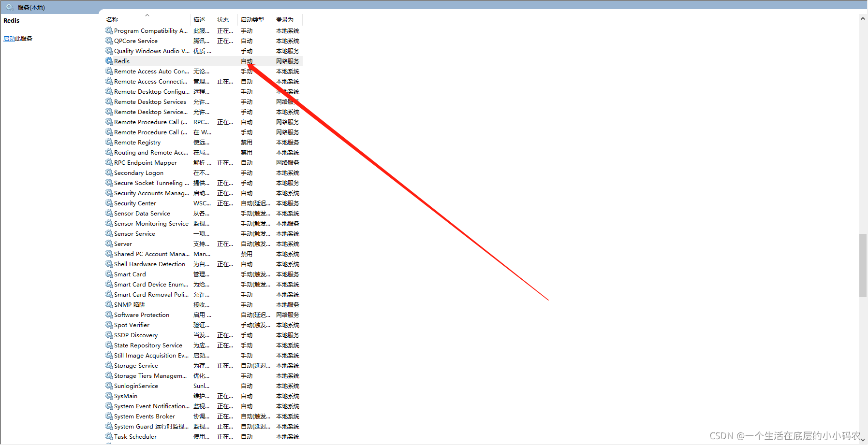Select Remote Access Auto Connection service
This screenshot has width=868, height=445.
pyautogui.click(x=204, y=71)
